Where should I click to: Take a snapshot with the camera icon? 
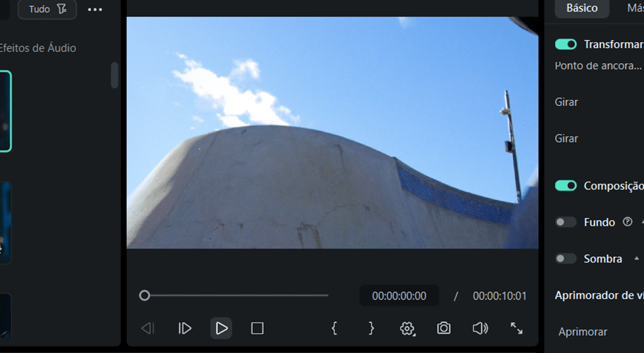(x=444, y=328)
